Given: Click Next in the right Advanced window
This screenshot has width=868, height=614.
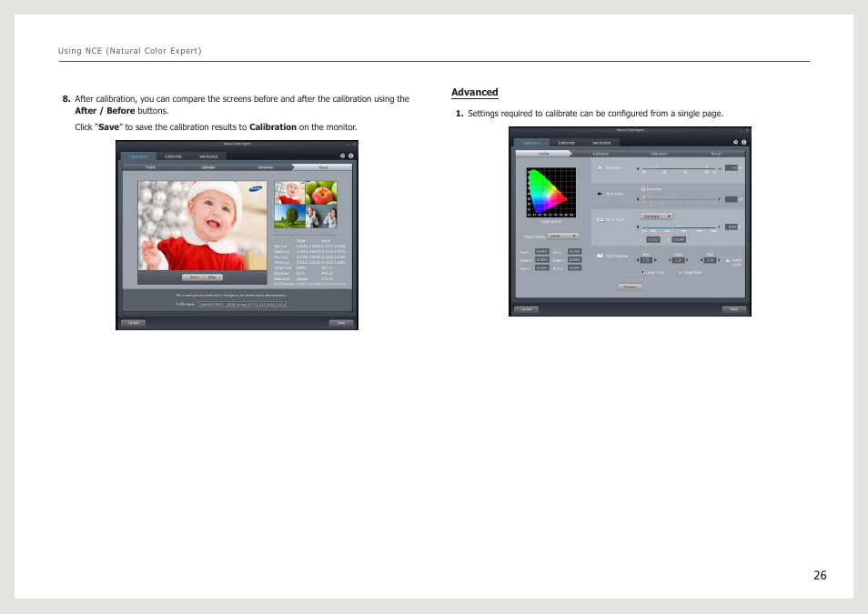Looking at the screenshot, I should click(734, 309).
